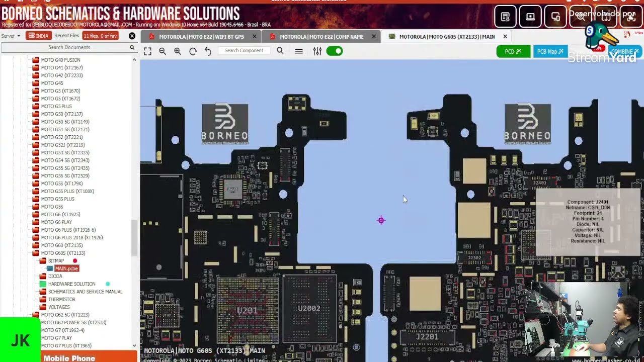The image size is (644, 362).
Task: Close the MOTO E22 COMP NAME tab
Action: coord(374,37)
